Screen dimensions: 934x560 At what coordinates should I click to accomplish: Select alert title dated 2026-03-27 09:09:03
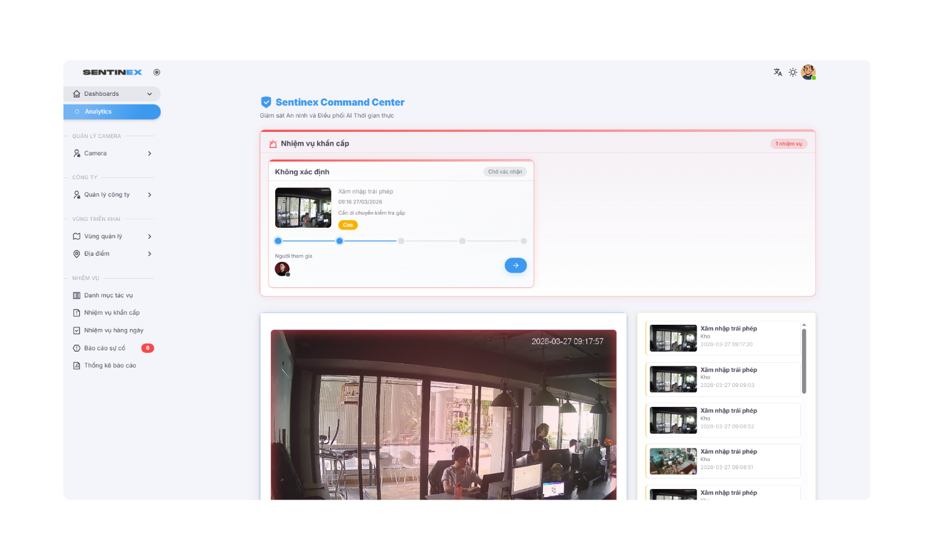729,370
